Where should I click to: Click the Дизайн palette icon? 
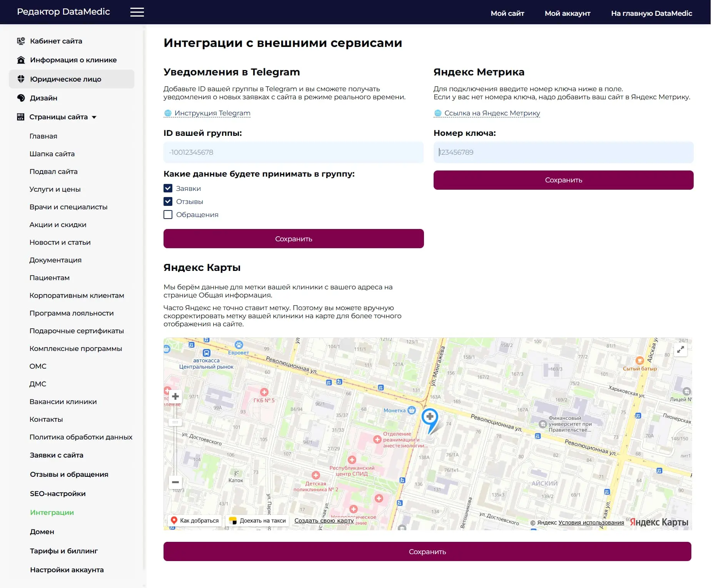[x=21, y=98]
